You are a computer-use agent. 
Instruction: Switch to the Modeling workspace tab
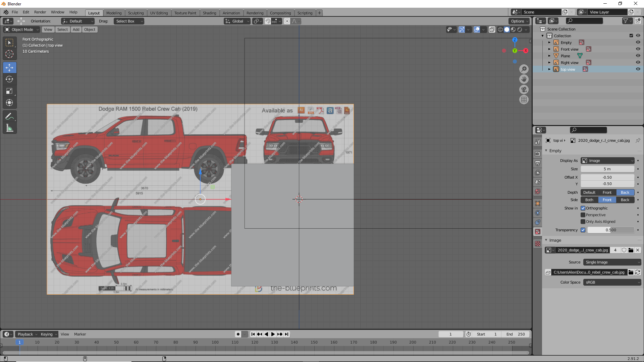(114, 13)
